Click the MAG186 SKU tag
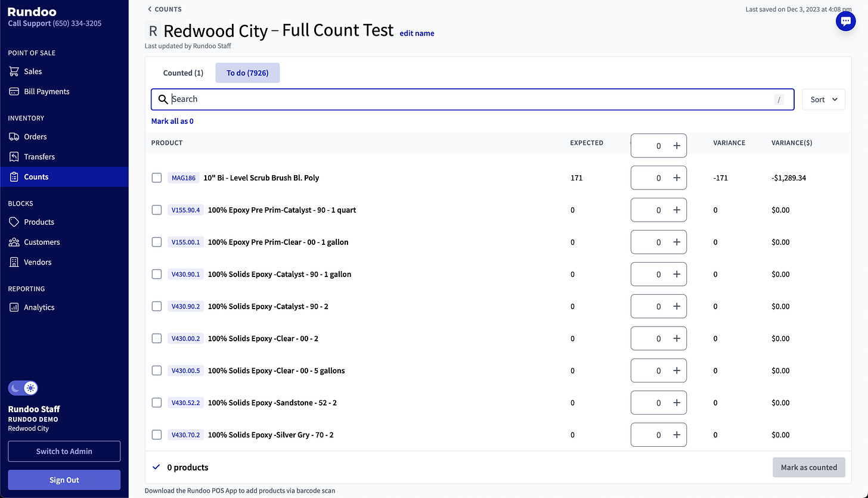 [184, 178]
